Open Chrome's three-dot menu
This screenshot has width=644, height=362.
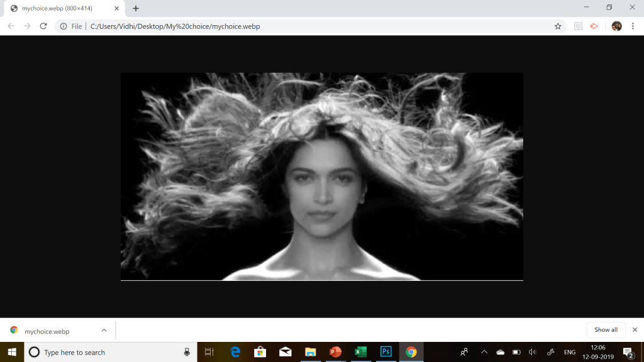tap(633, 26)
